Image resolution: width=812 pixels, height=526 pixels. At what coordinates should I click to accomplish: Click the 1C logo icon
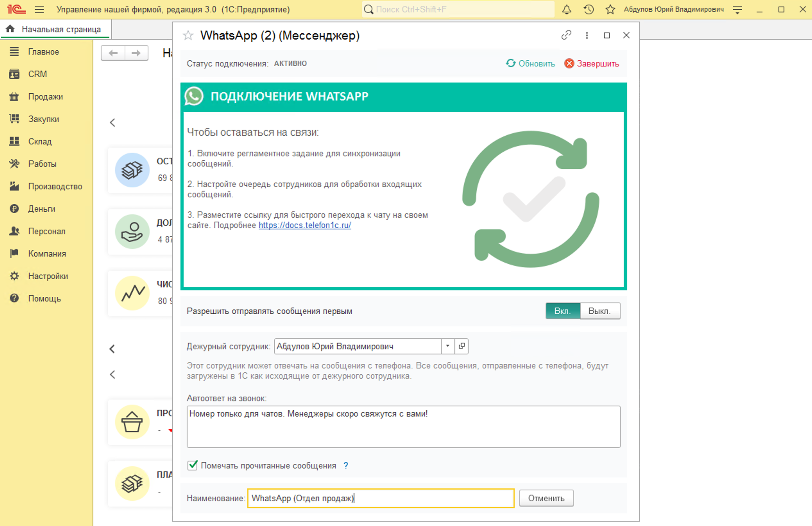[16, 9]
